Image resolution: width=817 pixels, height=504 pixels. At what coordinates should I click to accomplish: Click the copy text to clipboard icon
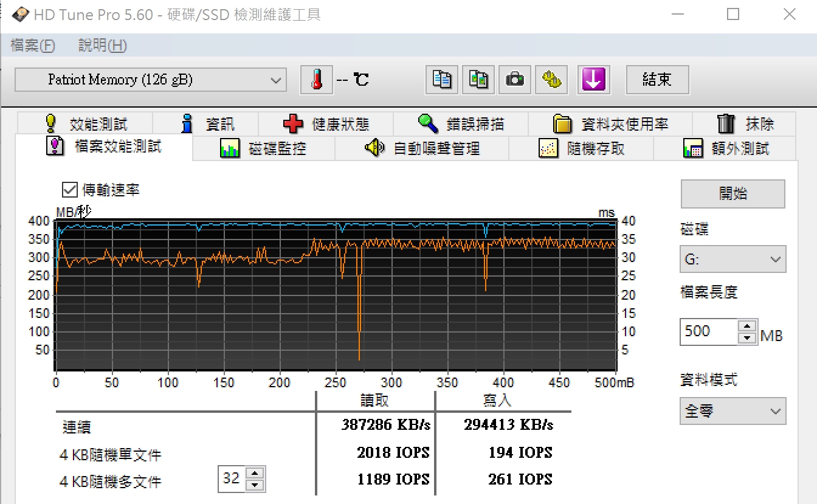442,80
